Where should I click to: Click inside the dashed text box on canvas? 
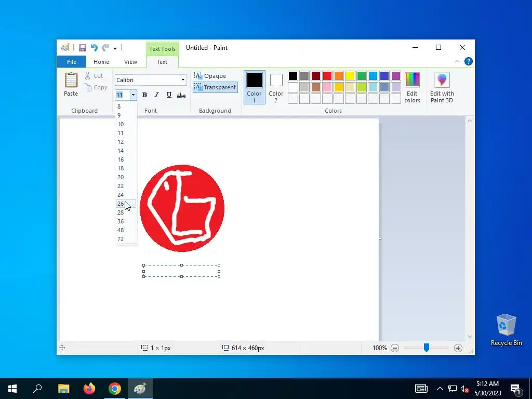181,271
